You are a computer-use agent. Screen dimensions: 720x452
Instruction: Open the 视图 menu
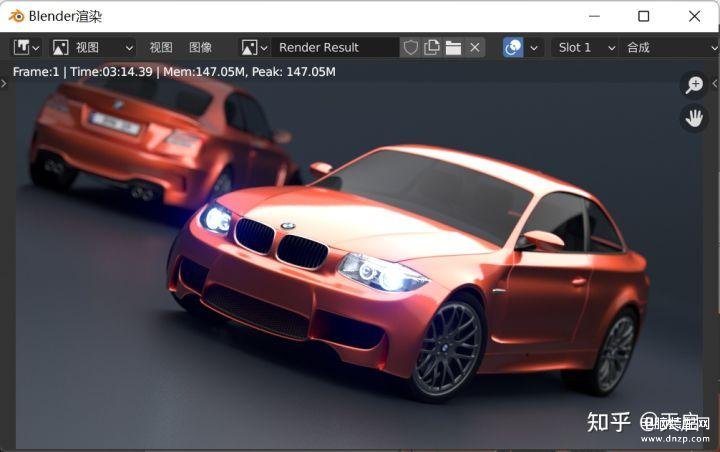pos(161,47)
